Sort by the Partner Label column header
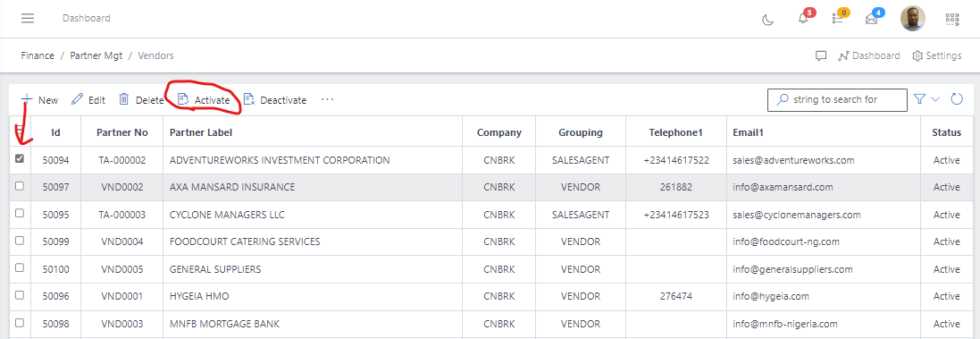This screenshot has width=980, height=339. (313, 132)
